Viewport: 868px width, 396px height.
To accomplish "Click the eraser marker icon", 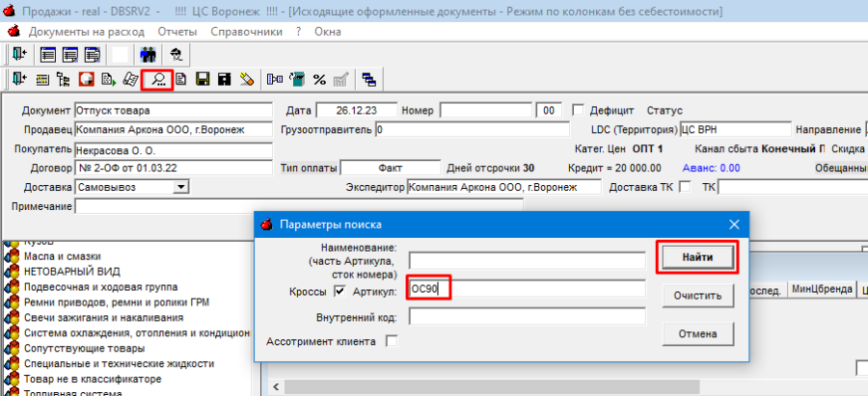I will pos(246,80).
